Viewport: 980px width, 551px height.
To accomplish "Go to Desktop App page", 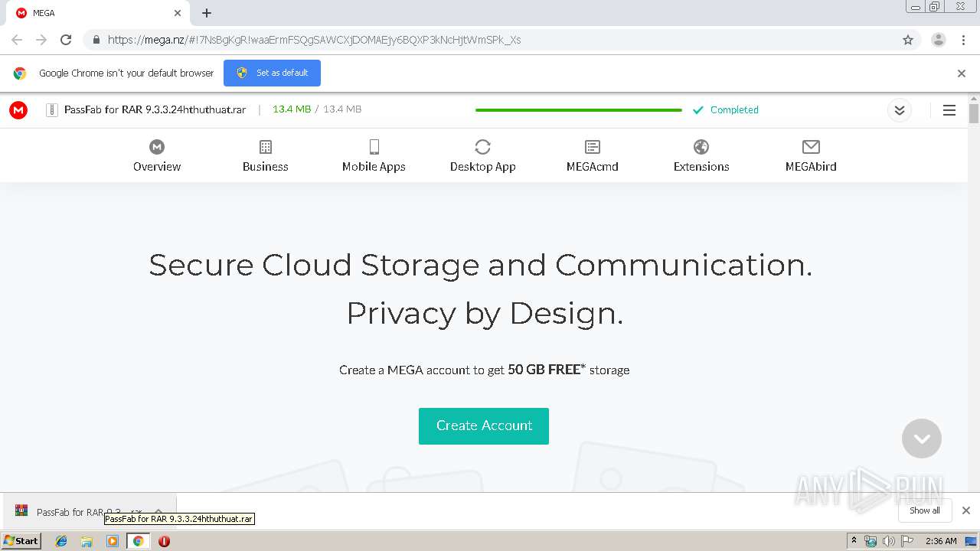I will (x=482, y=156).
